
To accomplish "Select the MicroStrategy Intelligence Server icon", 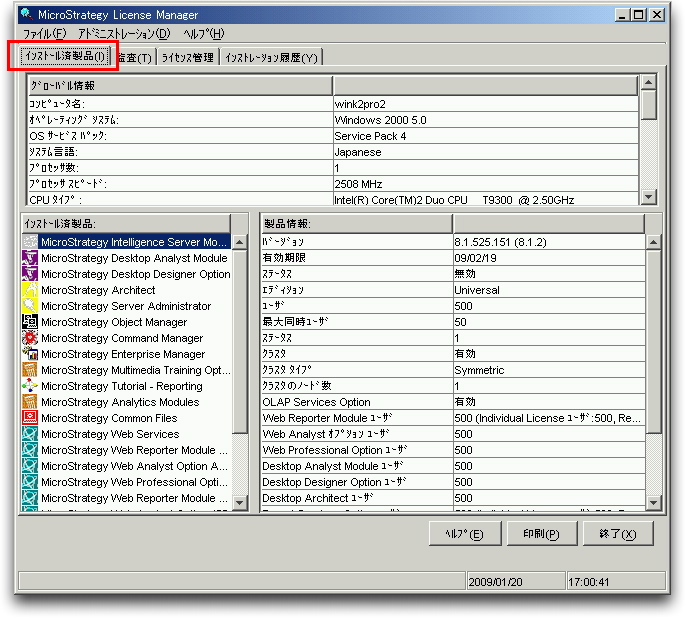I will (30, 242).
